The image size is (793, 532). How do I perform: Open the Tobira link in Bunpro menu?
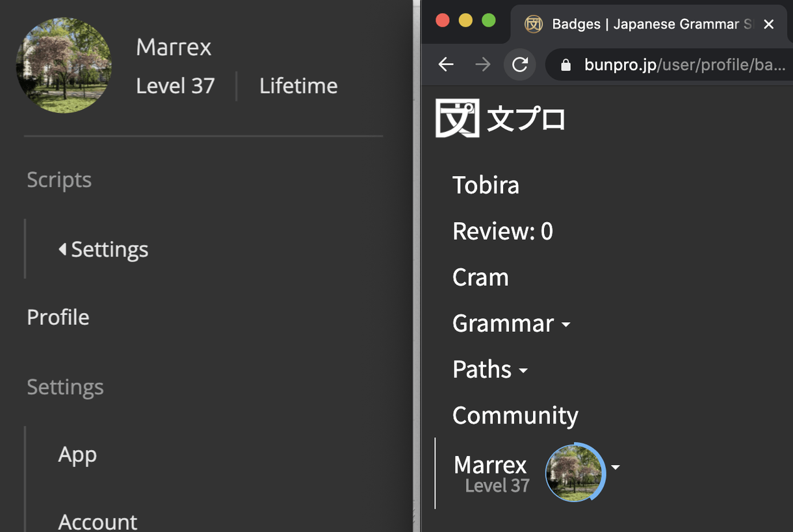point(486,185)
